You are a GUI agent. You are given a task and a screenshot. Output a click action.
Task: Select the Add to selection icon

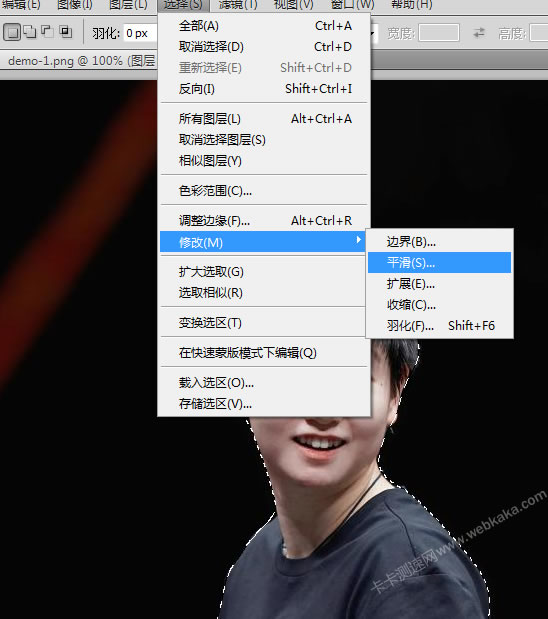(30, 32)
